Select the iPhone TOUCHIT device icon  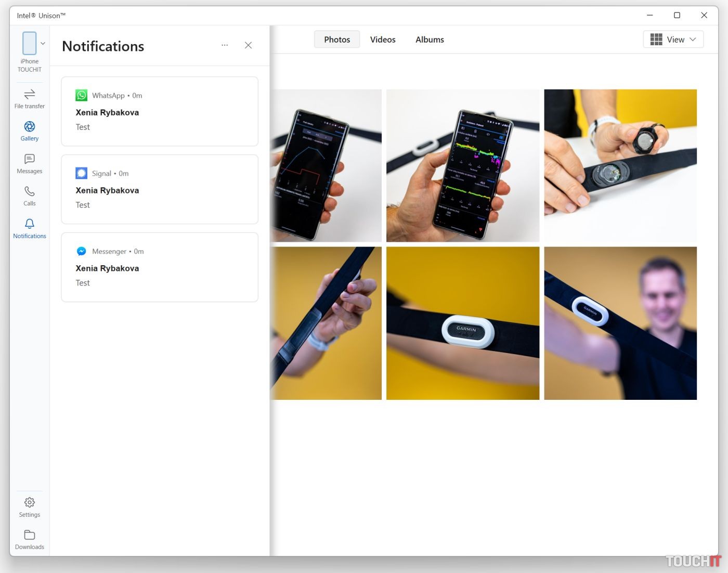(30, 43)
